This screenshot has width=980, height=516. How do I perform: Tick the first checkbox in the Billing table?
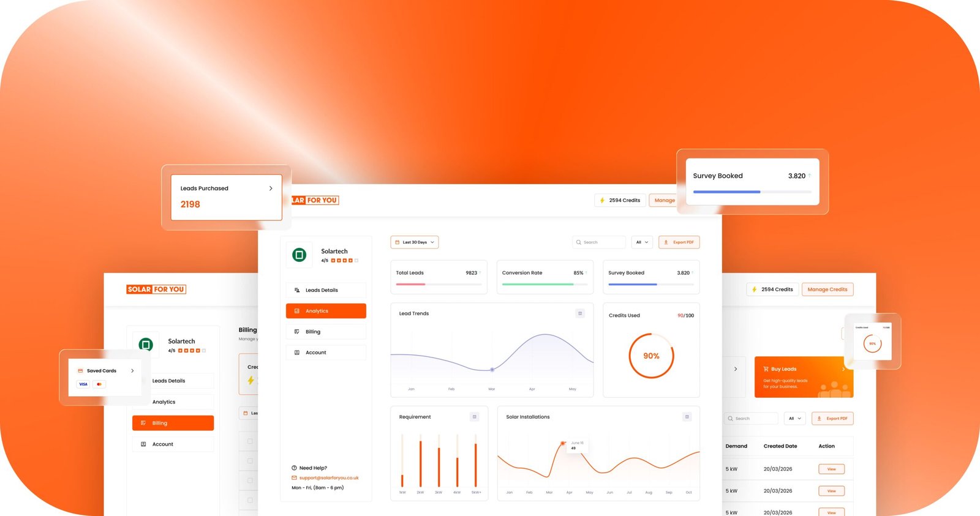(250, 441)
